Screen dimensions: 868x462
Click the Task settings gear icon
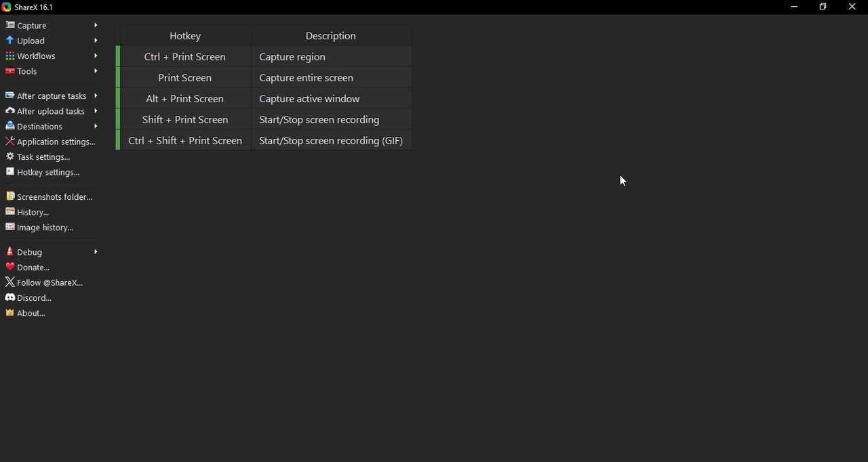click(10, 156)
